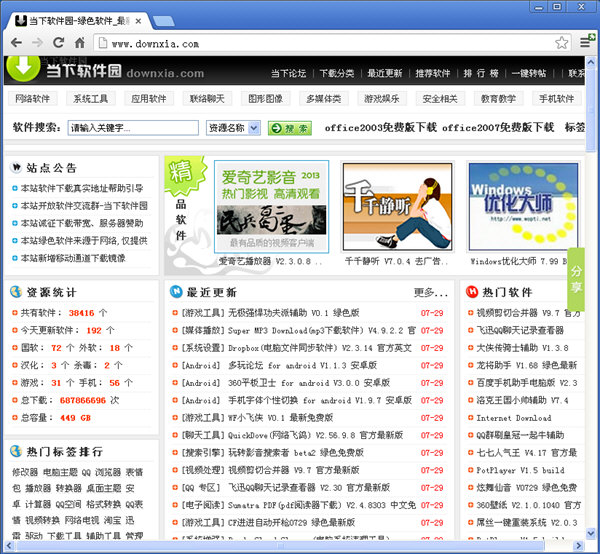The height and width of the screenshot is (554, 600).
Task: Bookmark this page with star icon
Action: pos(561,43)
